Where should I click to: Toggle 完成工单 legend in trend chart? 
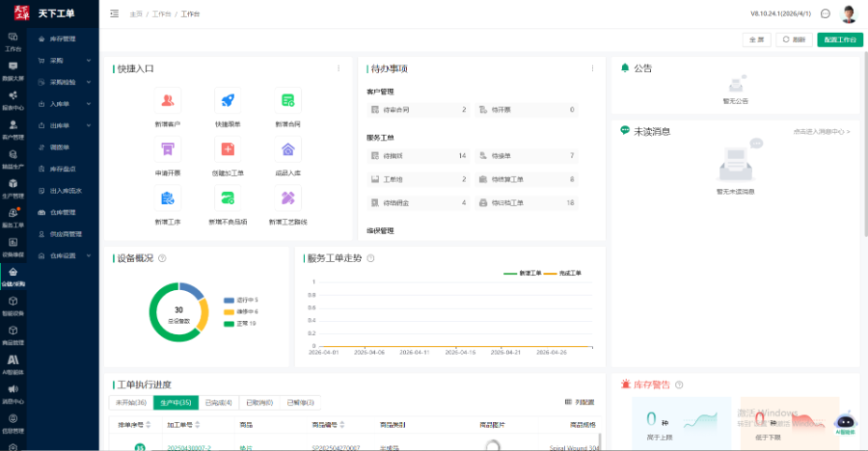coord(562,274)
